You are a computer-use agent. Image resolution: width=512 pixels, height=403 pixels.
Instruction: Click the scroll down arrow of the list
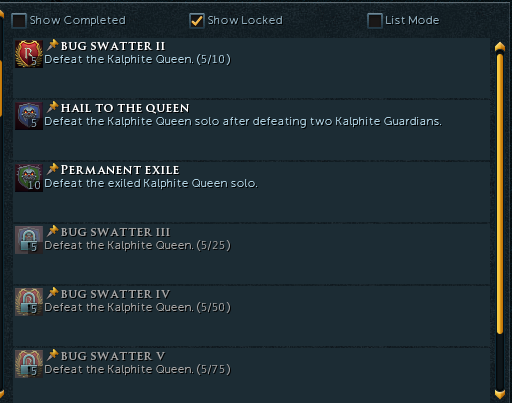pos(500,394)
